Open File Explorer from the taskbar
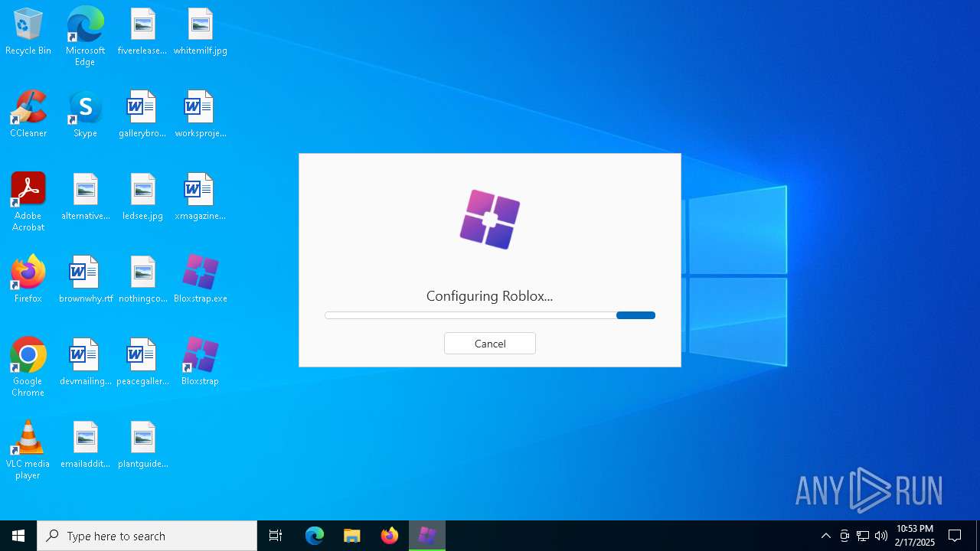 (x=352, y=536)
